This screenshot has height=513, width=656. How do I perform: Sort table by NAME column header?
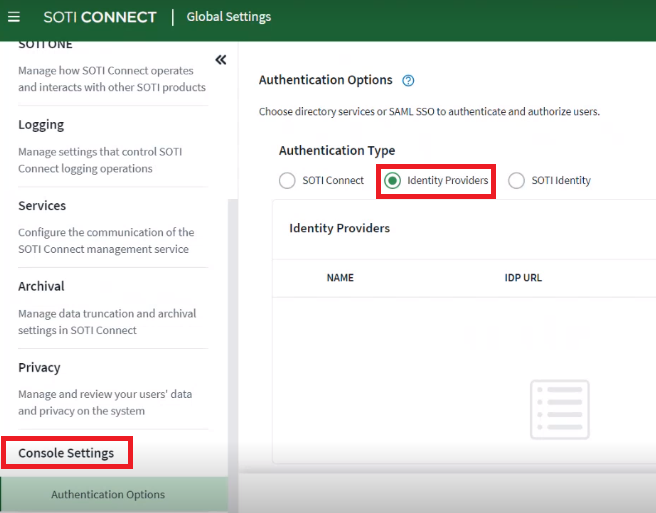[340, 278]
